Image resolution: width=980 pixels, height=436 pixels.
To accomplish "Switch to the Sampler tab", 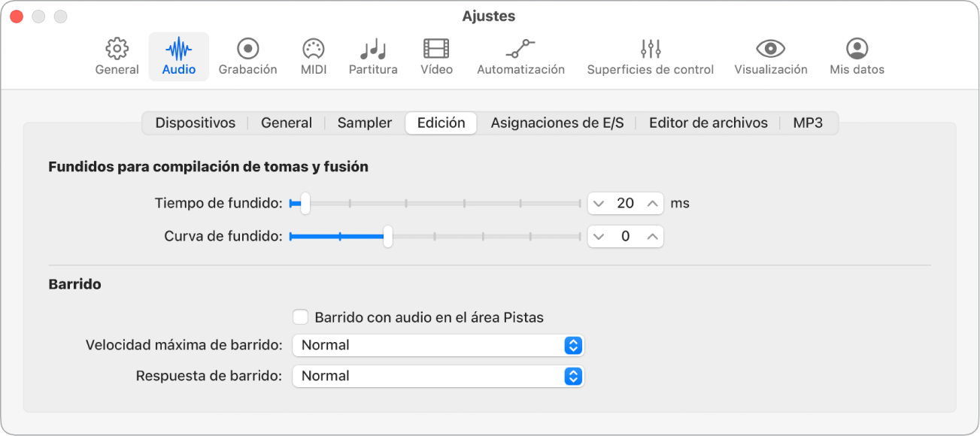I will click(363, 123).
